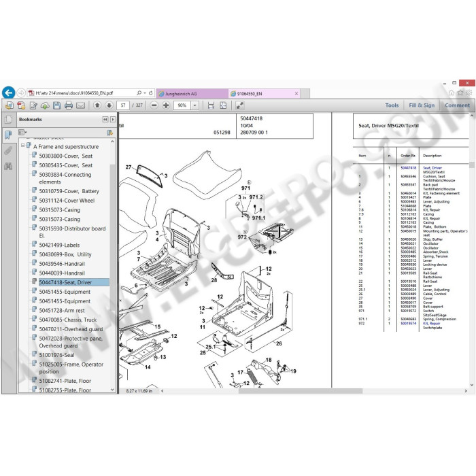The image size is (476, 476).
Task: Click the fit width scrolling icon
Action: point(211,105)
